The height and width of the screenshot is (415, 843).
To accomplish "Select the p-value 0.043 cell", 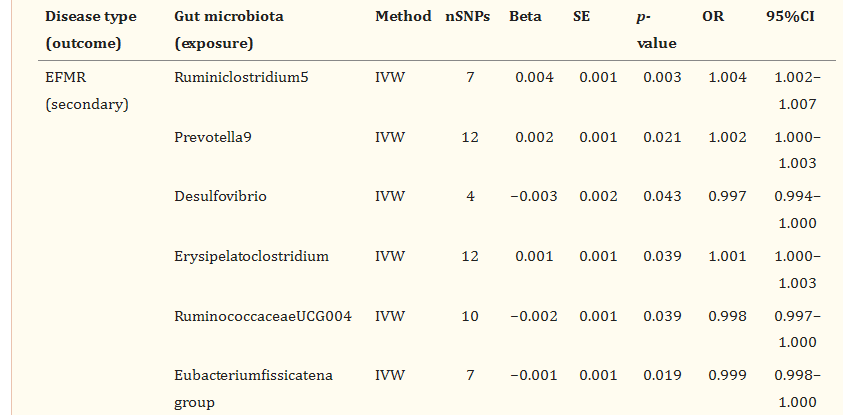I will pos(662,197).
